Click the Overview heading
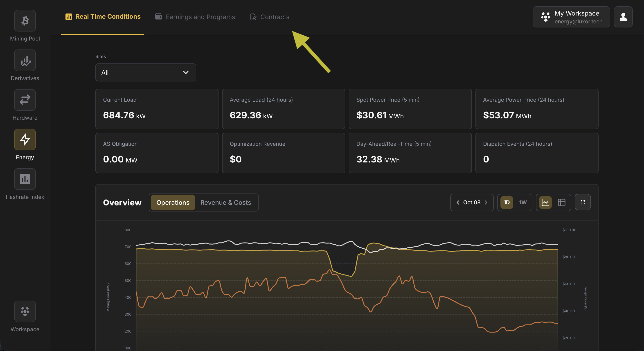The height and width of the screenshot is (351, 644). click(x=122, y=202)
